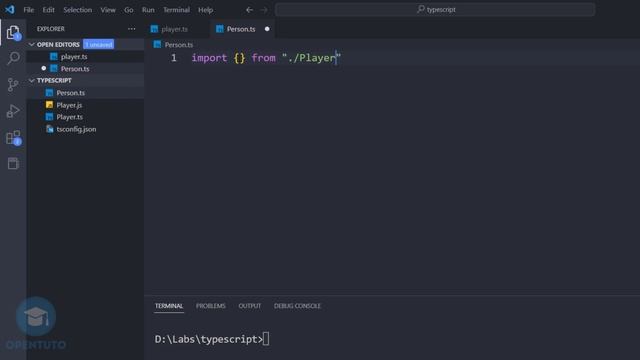Switch to the PROBLEMS panel tab
The width and height of the screenshot is (640, 360).
[x=211, y=306]
